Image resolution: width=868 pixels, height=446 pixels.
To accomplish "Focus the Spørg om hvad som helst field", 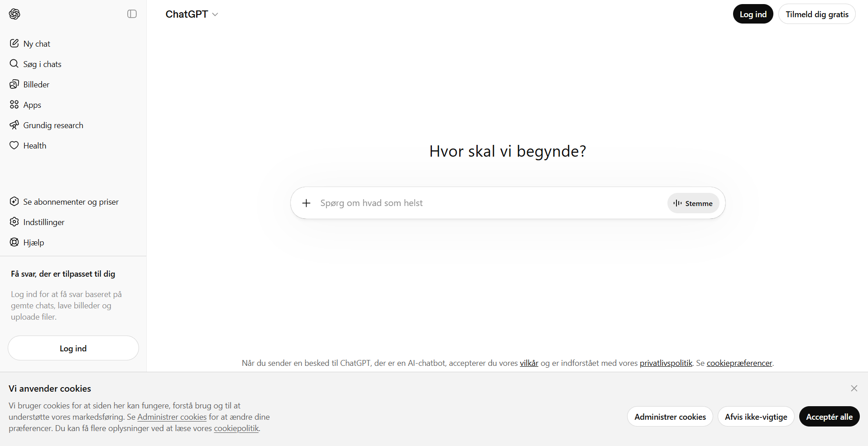I will [x=491, y=203].
